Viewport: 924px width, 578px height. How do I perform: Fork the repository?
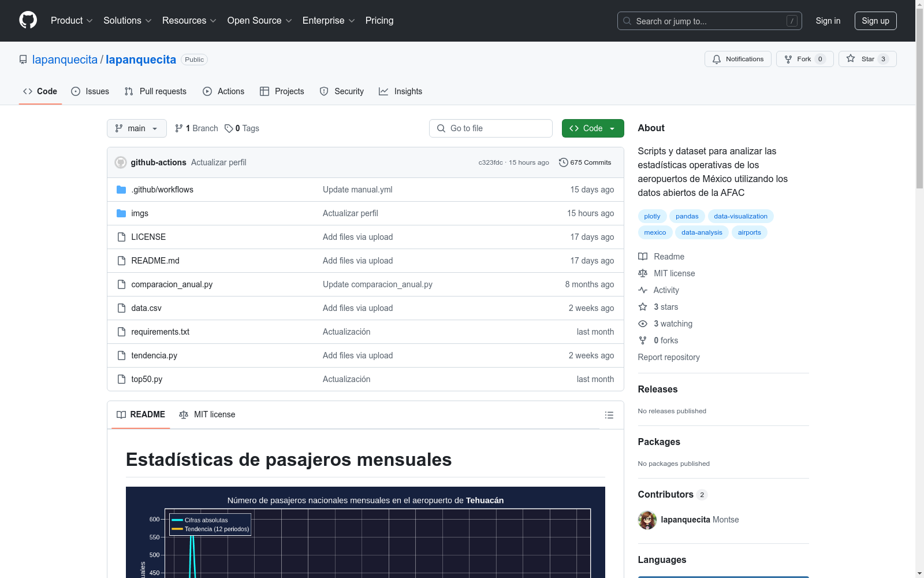point(805,59)
